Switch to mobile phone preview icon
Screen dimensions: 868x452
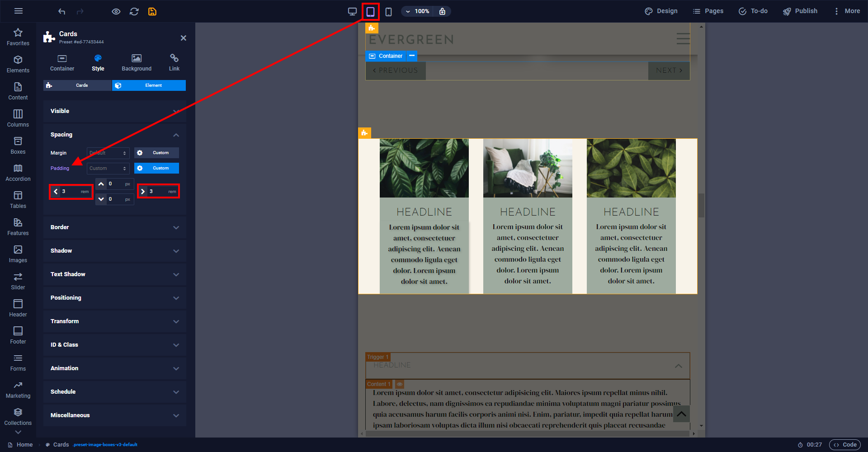[x=388, y=11]
